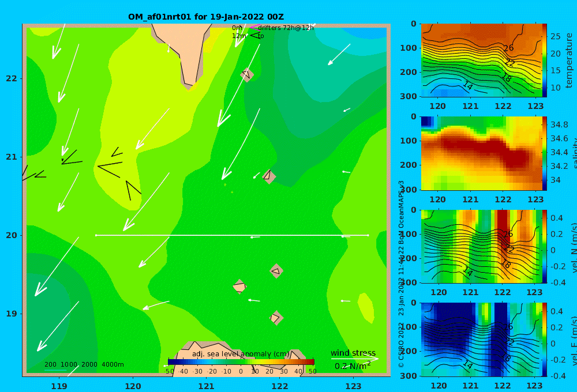Screen dimensions: 577x392
Task: Click the '26' contour label in temperature panel
Action: point(508,48)
